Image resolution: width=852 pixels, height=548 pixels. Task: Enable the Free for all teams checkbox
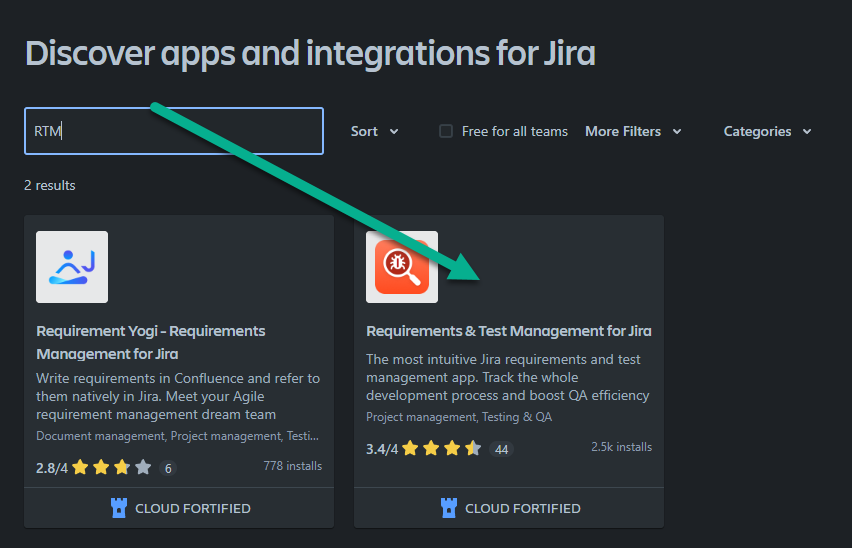pyautogui.click(x=446, y=131)
